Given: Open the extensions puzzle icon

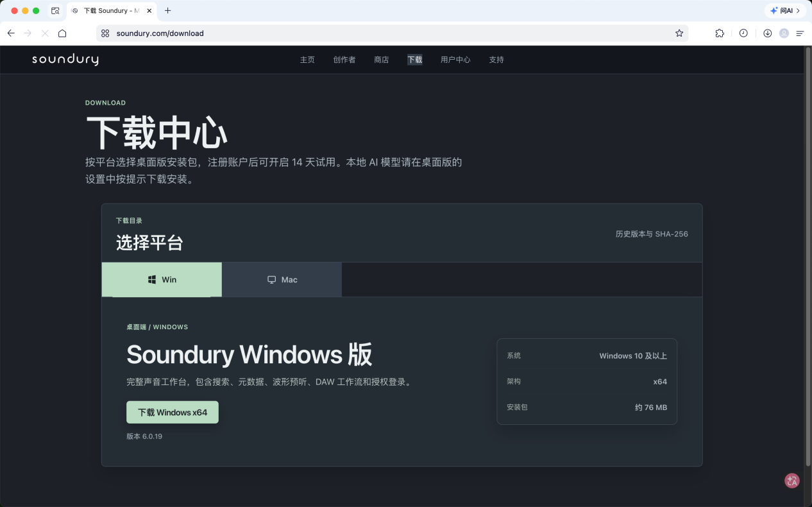Looking at the screenshot, I should [720, 33].
